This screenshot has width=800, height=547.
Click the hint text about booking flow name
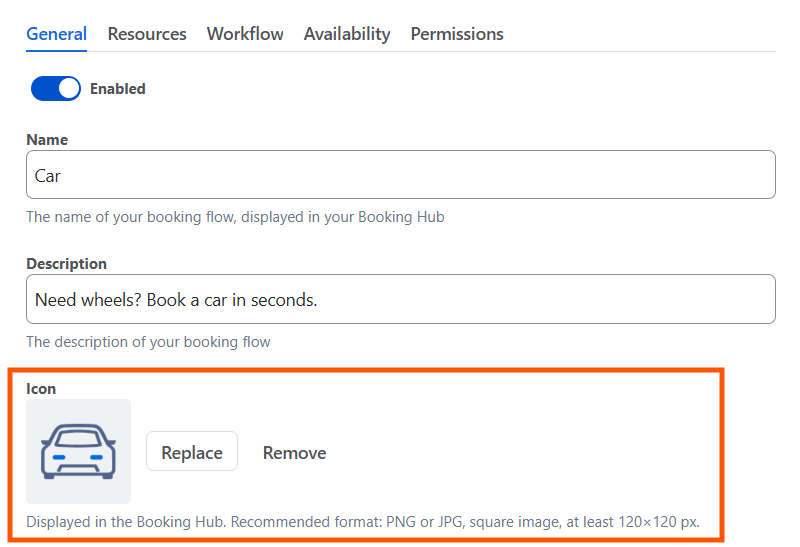(235, 217)
